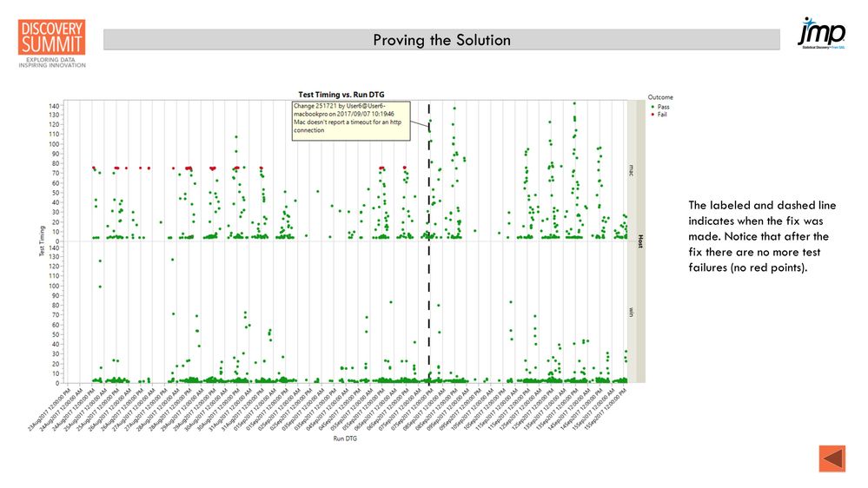
Task: Click the mac host strip label
Action: point(631,170)
